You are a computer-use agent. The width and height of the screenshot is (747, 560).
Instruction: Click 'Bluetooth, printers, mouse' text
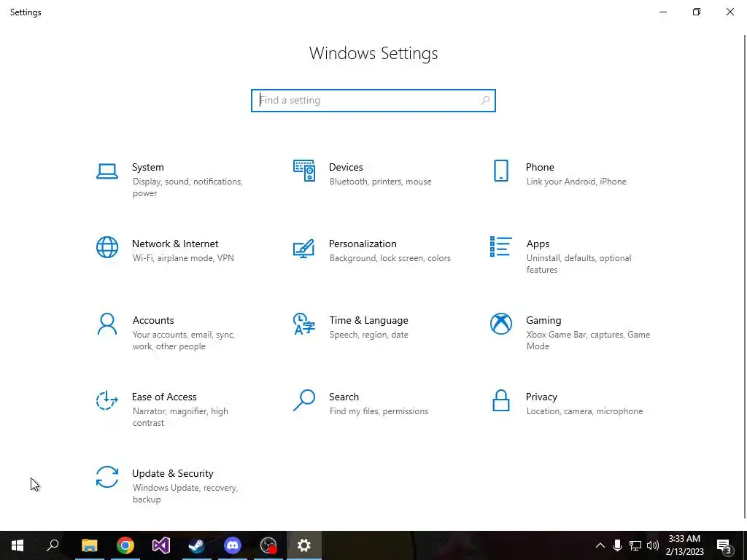(x=380, y=182)
